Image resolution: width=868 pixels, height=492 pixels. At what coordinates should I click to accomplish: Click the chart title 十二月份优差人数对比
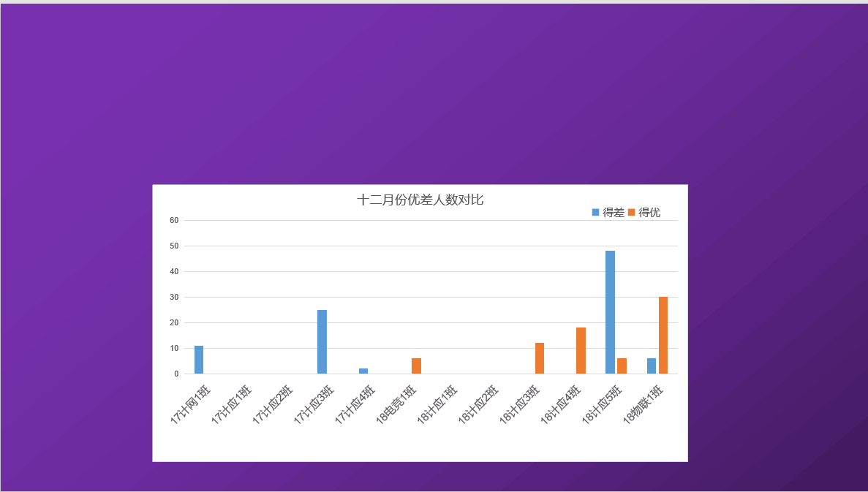(x=420, y=200)
